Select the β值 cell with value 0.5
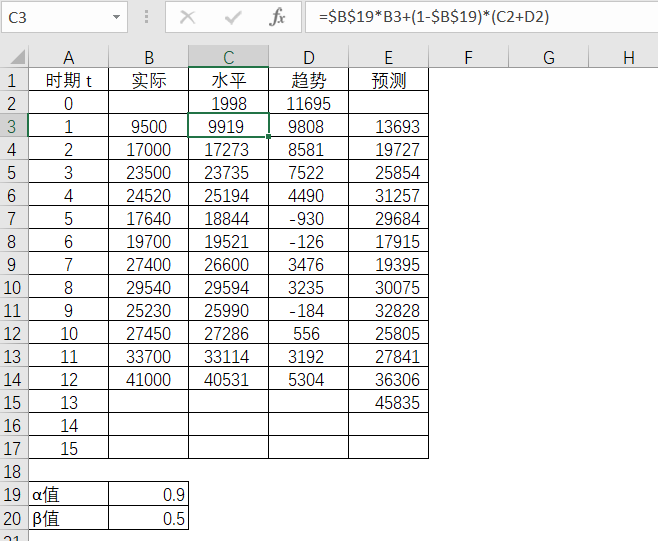 click(x=148, y=518)
